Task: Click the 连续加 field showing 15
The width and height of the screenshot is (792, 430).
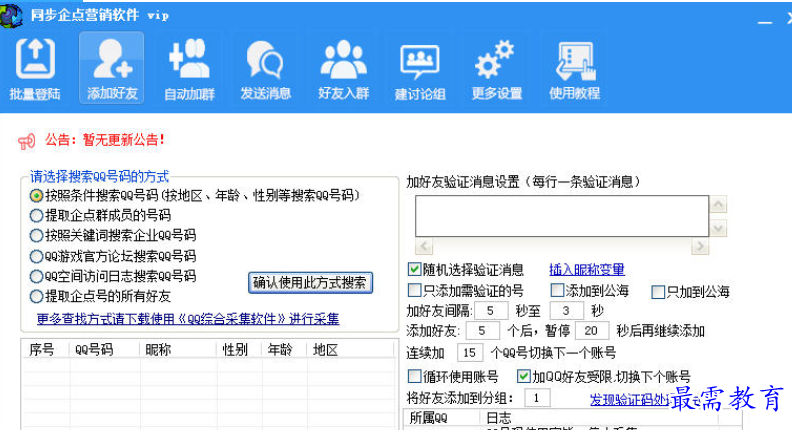Action: pos(470,353)
